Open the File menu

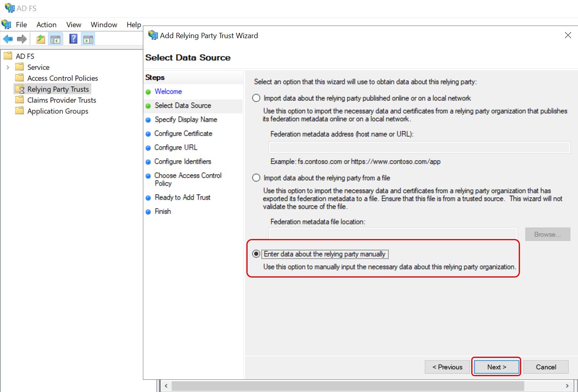(x=22, y=25)
